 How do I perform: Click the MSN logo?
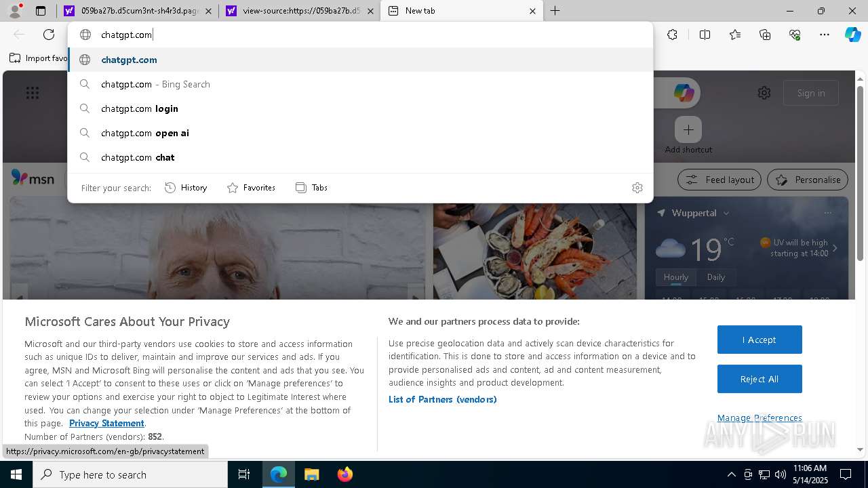[x=33, y=178]
